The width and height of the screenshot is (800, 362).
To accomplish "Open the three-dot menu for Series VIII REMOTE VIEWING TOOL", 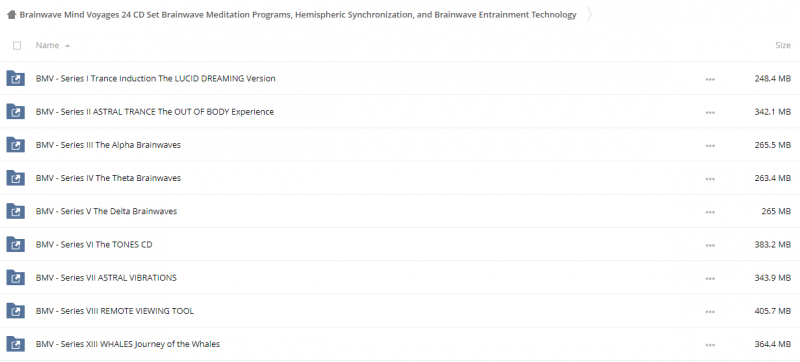I will point(710,312).
